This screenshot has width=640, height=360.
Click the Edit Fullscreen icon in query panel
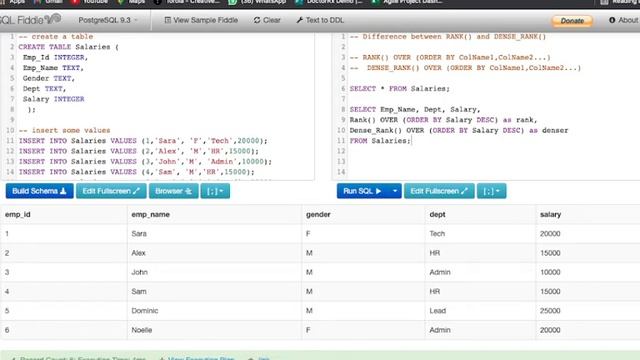pyautogui.click(x=464, y=191)
